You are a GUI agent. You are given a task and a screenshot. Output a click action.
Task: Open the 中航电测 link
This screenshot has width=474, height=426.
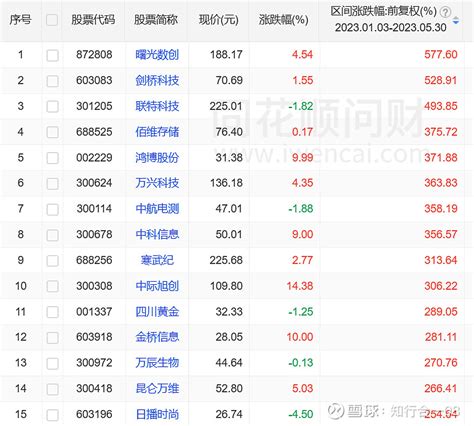[157, 209]
